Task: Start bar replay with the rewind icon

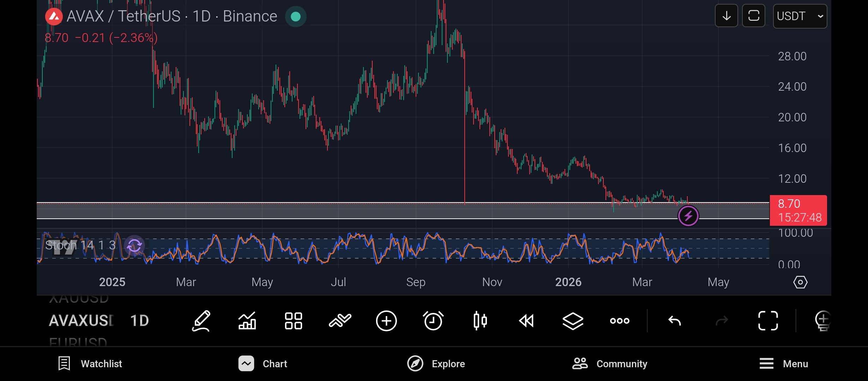Action: click(526, 321)
